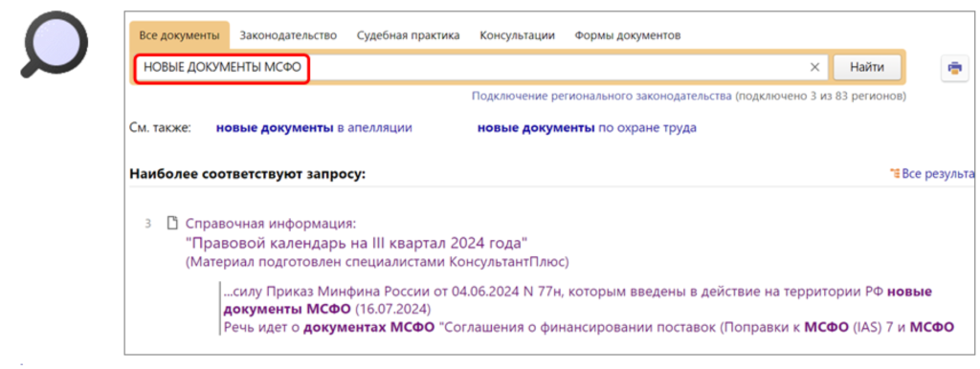The image size is (980, 369).
Task: Click the large magnifying glass icon
Action: pyautogui.click(x=54, y=44)
